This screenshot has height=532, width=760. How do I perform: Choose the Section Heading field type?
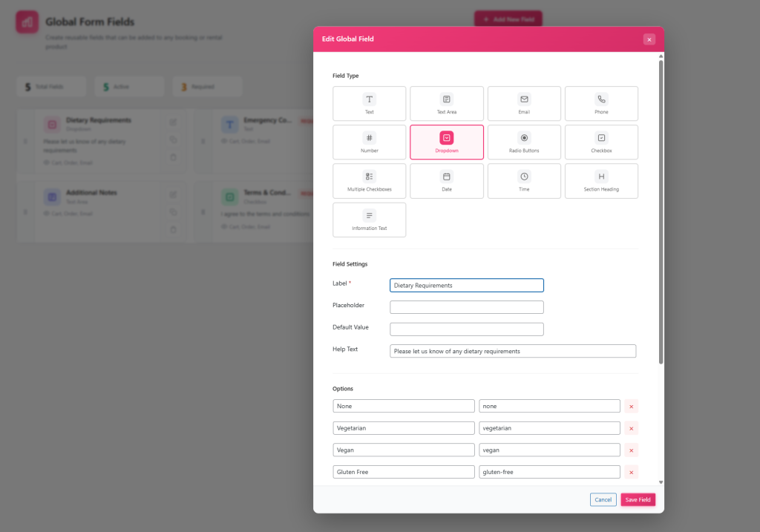point(601,181)
